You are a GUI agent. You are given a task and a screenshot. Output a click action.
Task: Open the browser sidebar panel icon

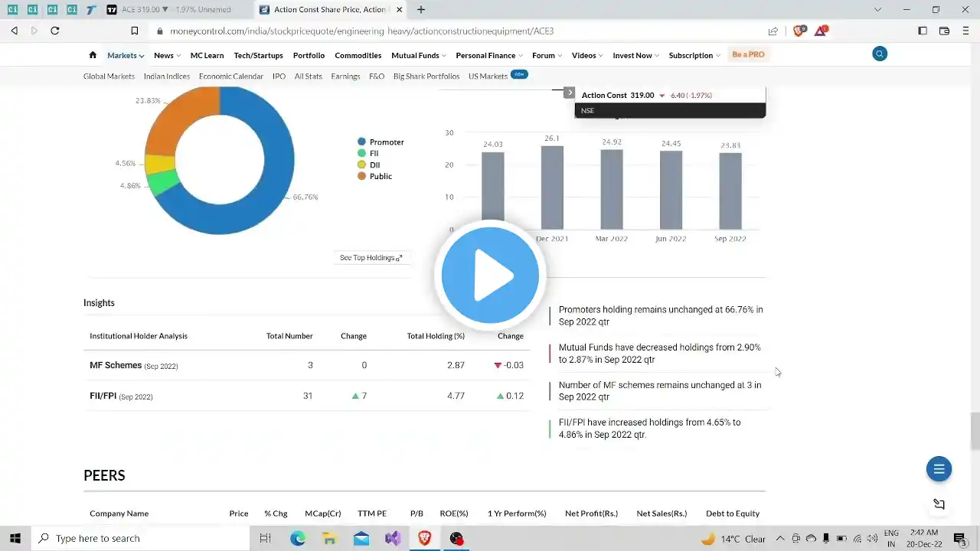923,31
